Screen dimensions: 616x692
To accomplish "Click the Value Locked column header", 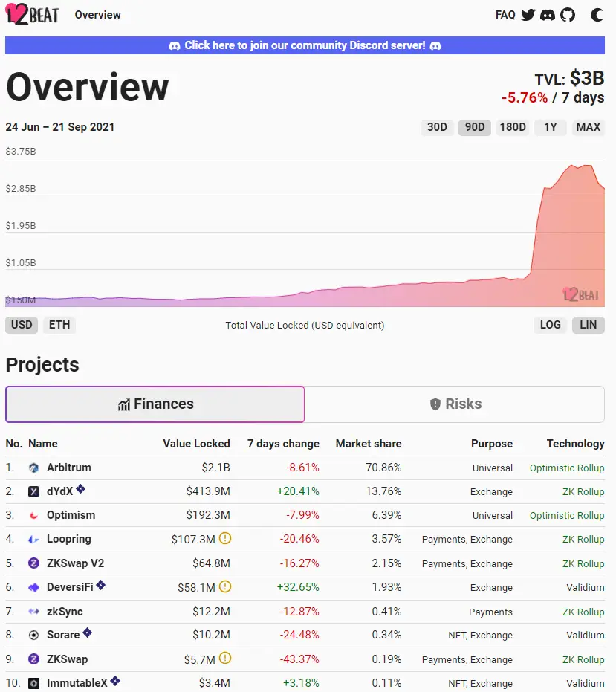I will pos(196,444).
